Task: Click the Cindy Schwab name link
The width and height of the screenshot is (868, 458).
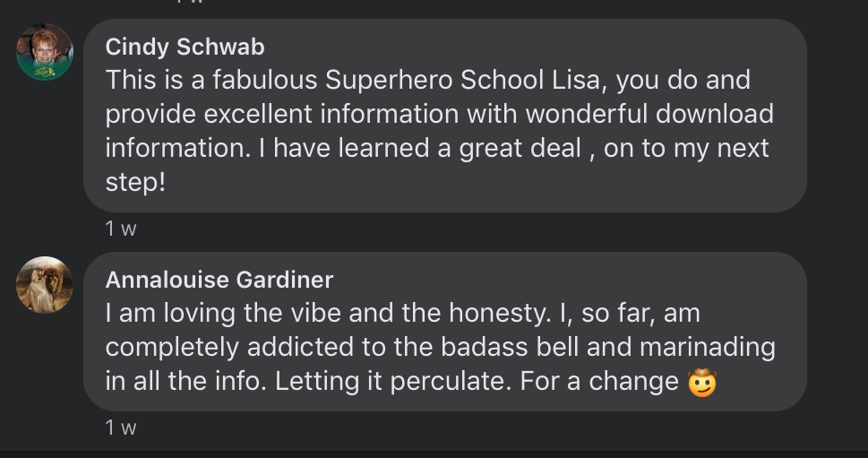Action: [x=185, y=47]
